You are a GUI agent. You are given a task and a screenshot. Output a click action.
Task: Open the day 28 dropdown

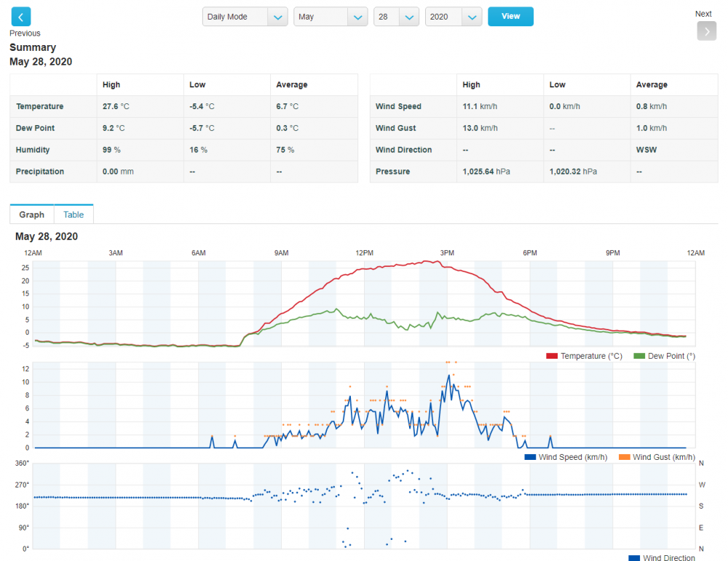click(x=396, y=17)
